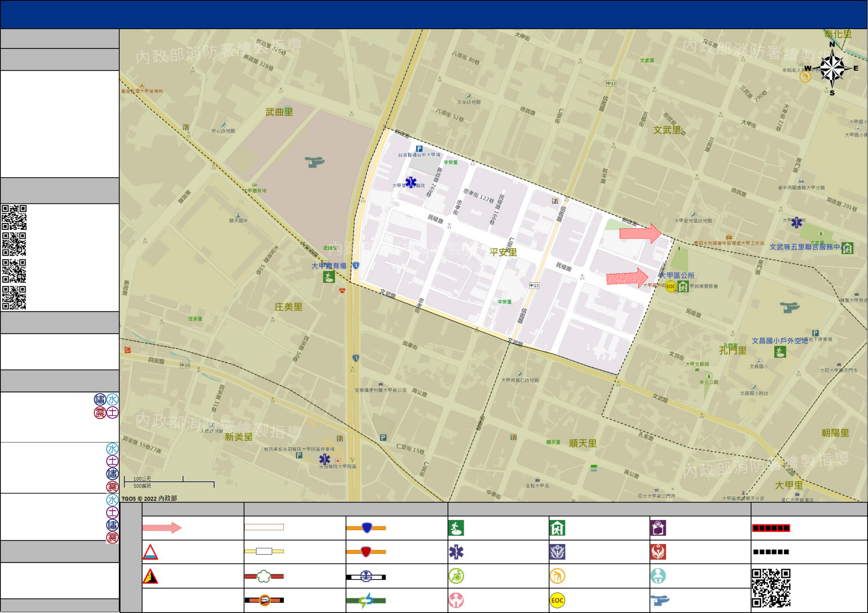Click the medical star at 大甲李綜合醫院
This screenshot has width=868, height=613.
tap(411, 182)
